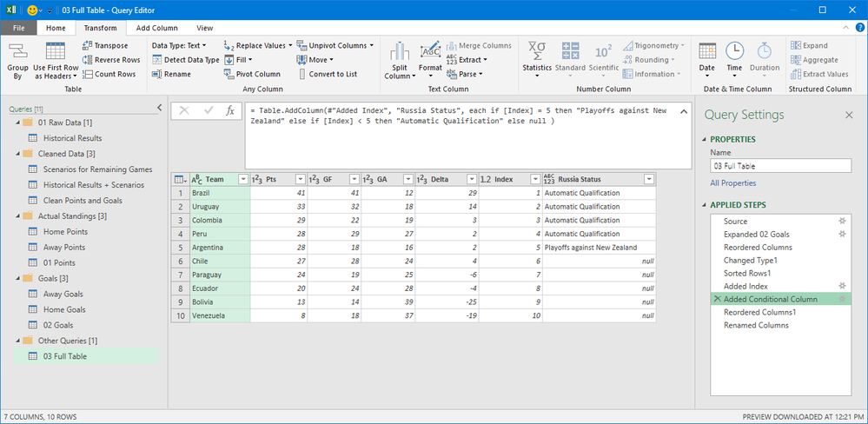Collapse the APPLIED STEPS section
Image resolution: width=868 pixels, height=424 pixels.
point(704,205)
